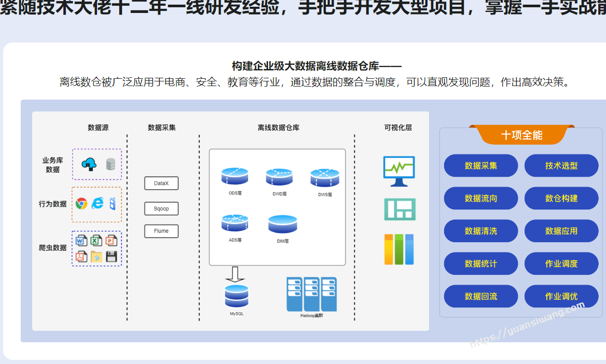
Task: Select the 数据流向 button
Action: (x=481, y=198)
